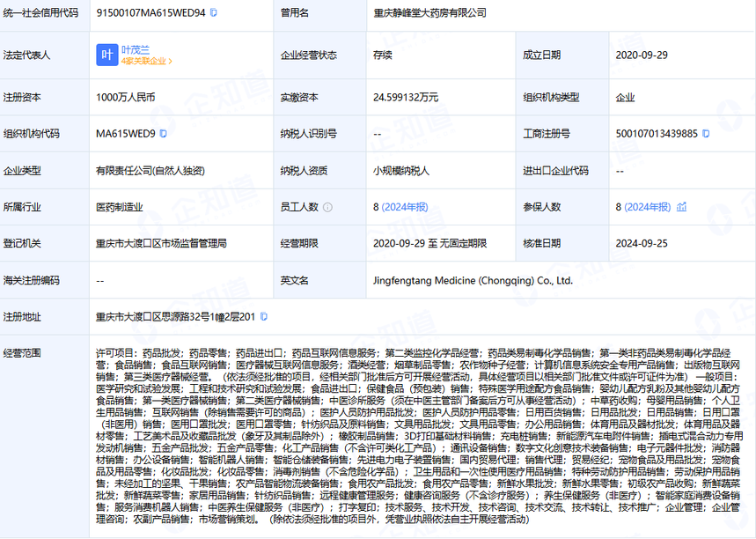
Task: Click company type 有限责任公司(自然人独资)
Action: click(x=150, y=171)
